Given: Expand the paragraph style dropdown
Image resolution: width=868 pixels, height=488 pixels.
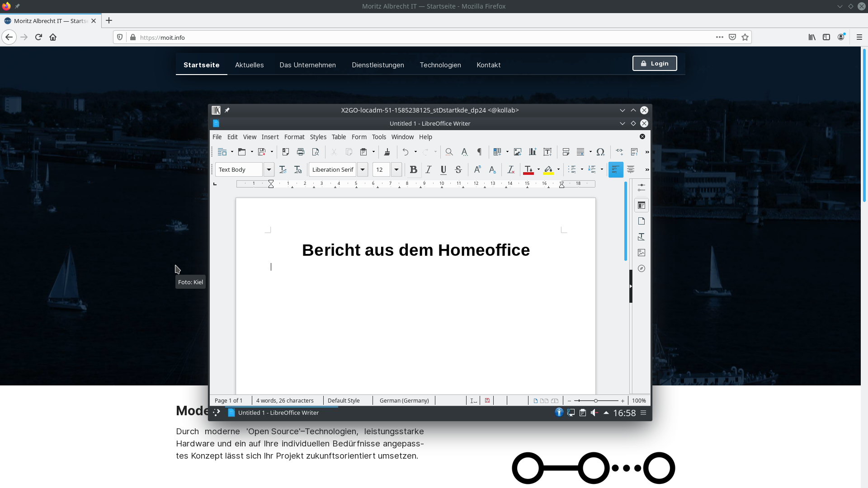Looking at the screenshot, I should (x=269, y=169).
